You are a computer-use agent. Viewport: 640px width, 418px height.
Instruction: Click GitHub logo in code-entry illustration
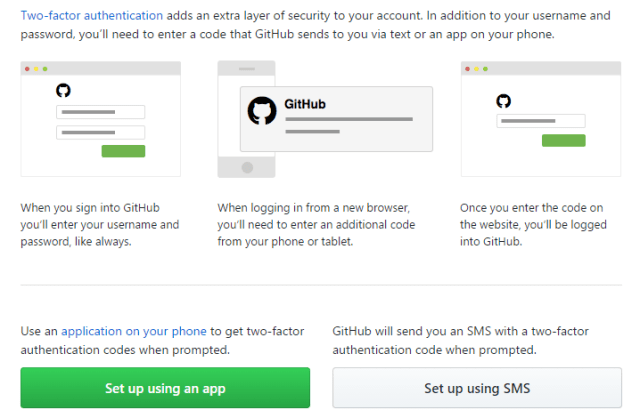pyautogui.click(x=504, y=101)
